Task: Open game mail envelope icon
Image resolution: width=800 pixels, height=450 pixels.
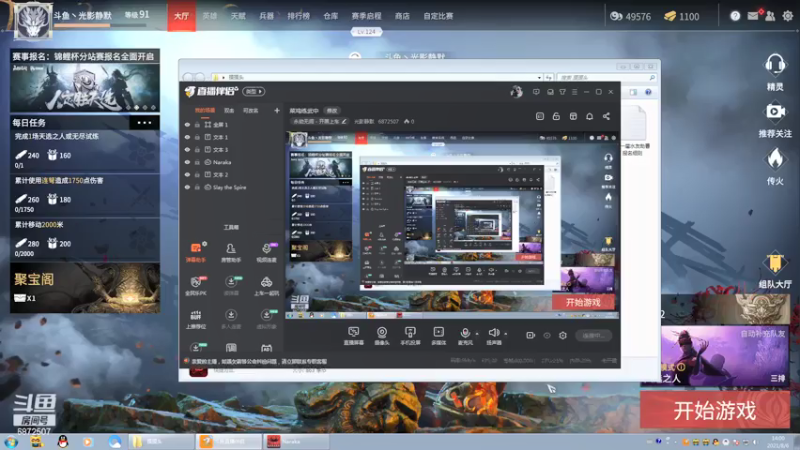Action: pos(753,16)
